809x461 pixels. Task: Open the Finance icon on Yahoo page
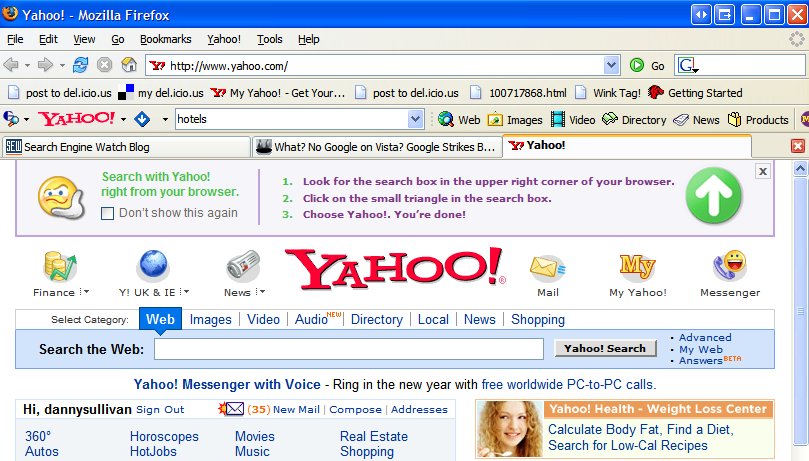(x=60, y=266)
